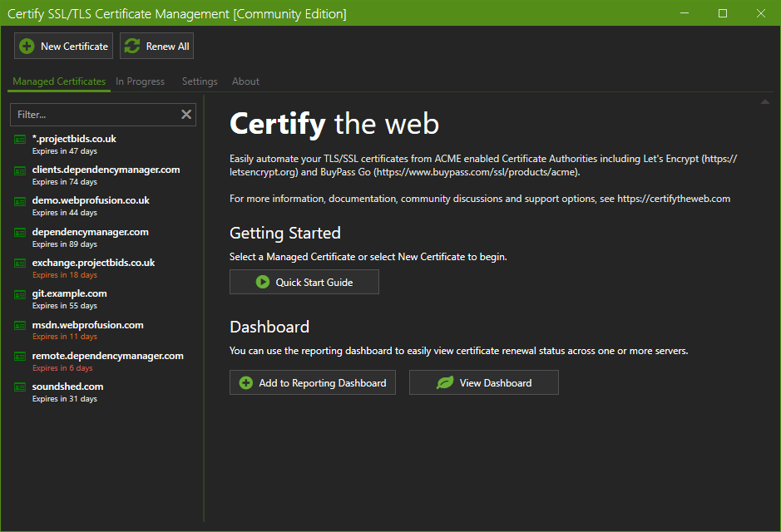The image size is (781, 532).
Task: Click the X icon to clear the filter
Action: (x=186, y=115)
